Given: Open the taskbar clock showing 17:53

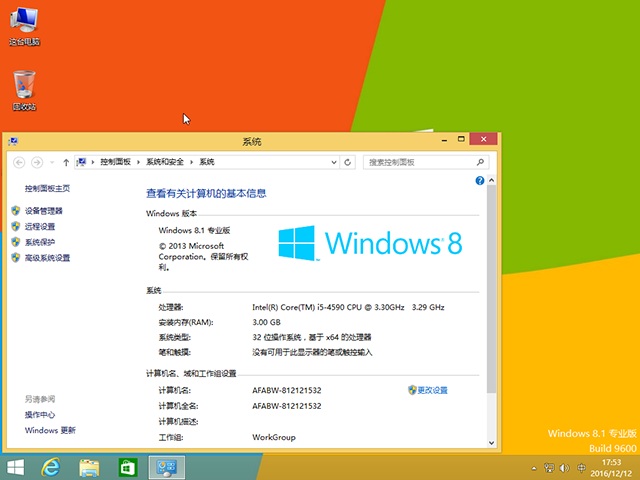Looking at the screenshot, I should 611,468.
